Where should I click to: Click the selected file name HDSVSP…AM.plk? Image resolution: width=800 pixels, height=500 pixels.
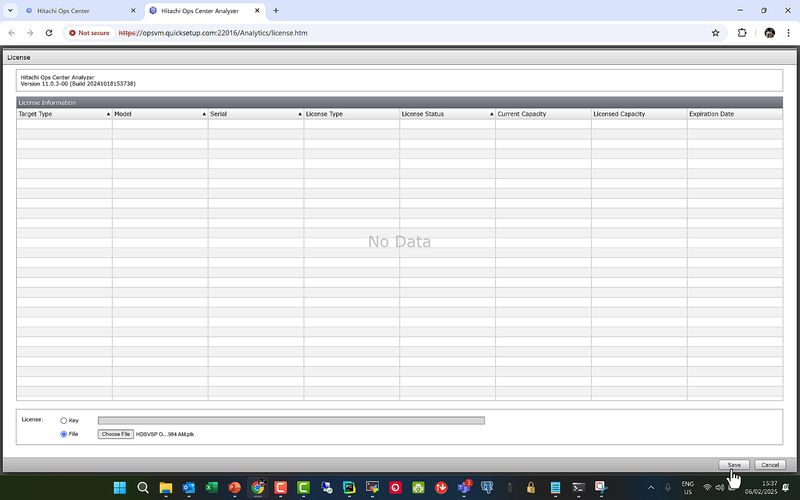(x=165, y=434)
